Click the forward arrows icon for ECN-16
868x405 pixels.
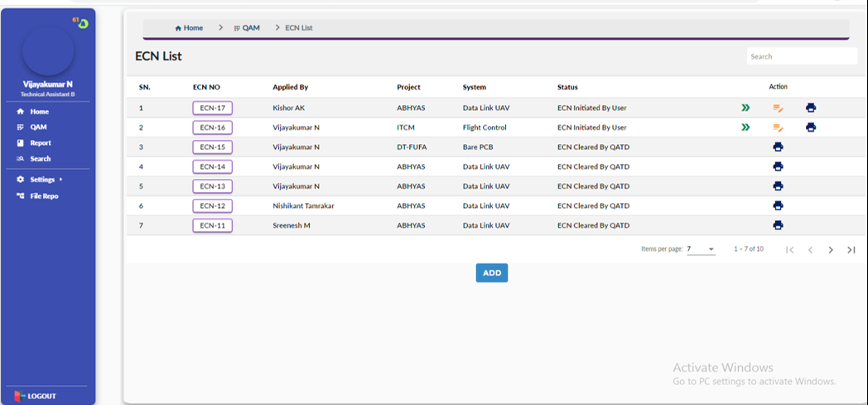point(745,128)
